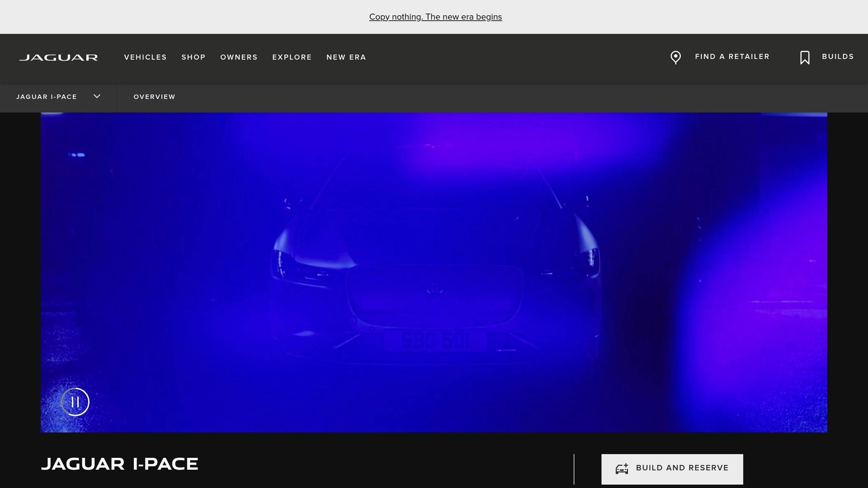Open the Shop menu
The height and width of the screenshot is (488, 868).
click(x=193, y=57)
